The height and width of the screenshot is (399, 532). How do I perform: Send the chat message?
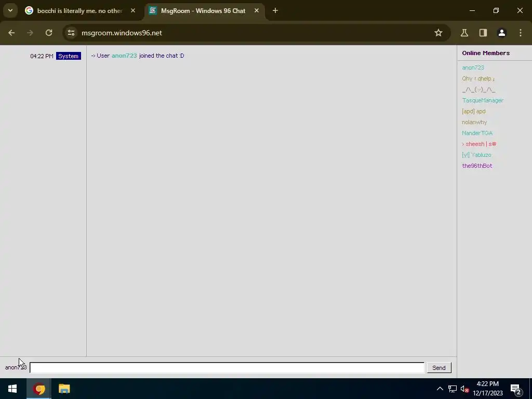438,368
